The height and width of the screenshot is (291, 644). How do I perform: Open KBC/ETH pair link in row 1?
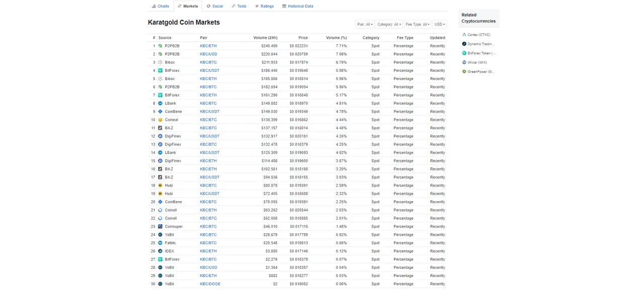pyautogui.click(x=208, y=46)
